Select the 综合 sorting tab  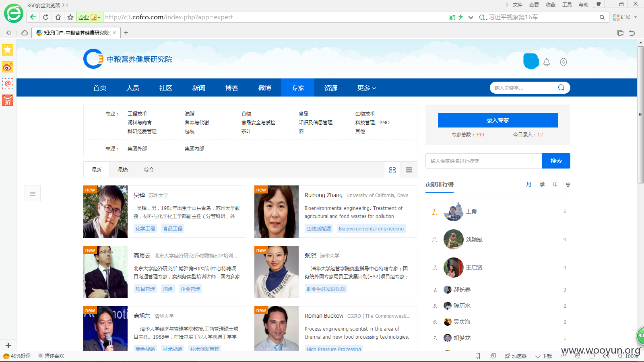pos(149,170)
